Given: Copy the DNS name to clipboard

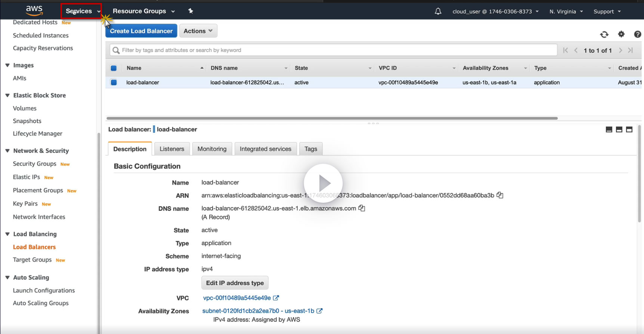Looking at the screenshot, I should pos(362,208).
